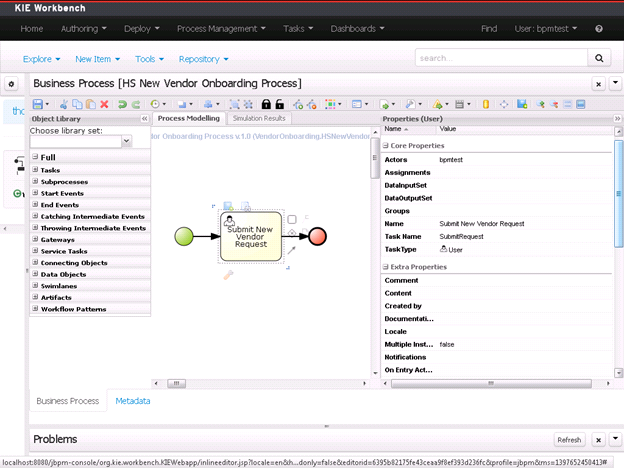
Task: Cut the selected shape with the scissors icon
Action: tap(64, 104)
